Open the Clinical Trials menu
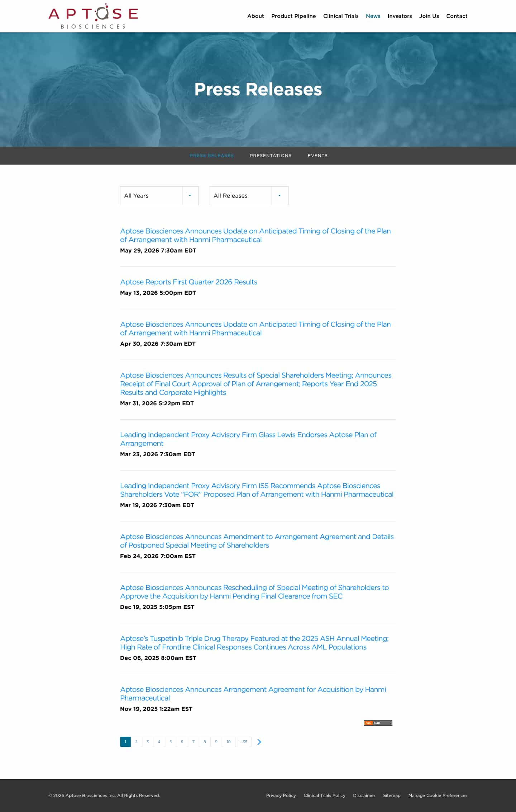 tap(341, 16)
